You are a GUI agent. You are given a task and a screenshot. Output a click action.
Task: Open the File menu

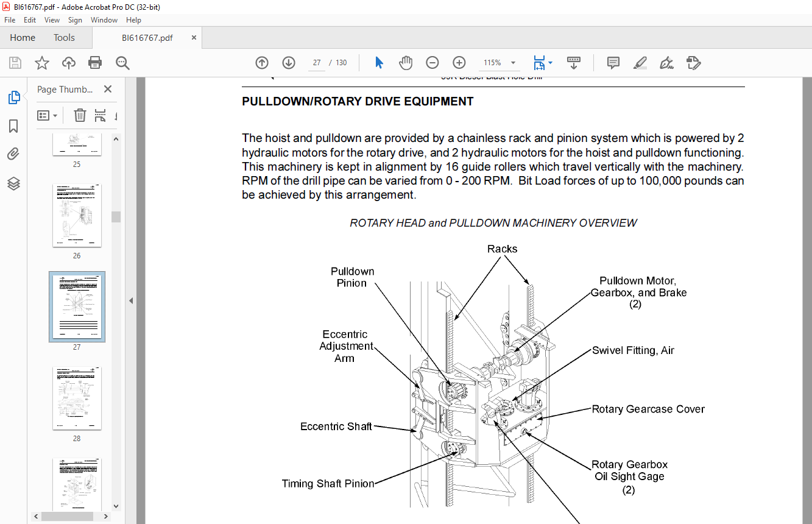click(10, 20)
